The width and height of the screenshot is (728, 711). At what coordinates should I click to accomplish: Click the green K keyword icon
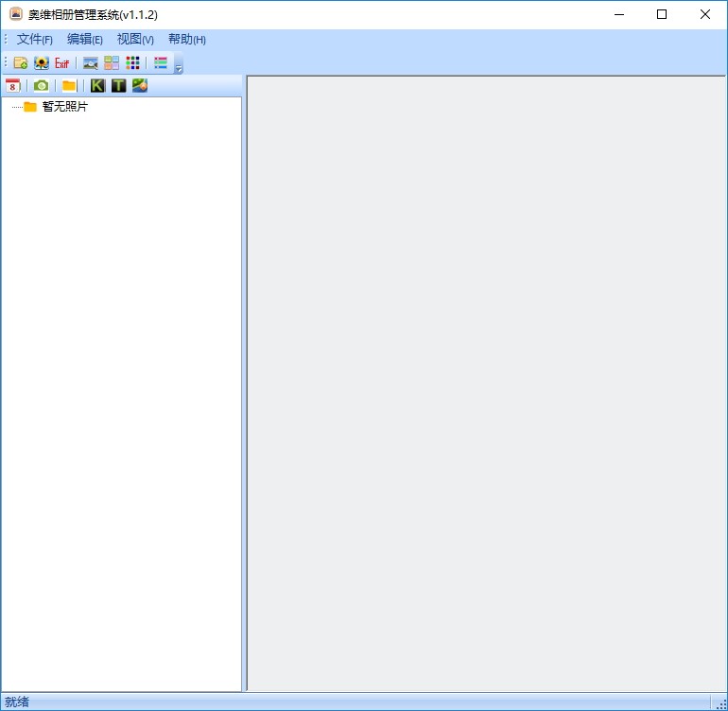tap(97, 85)
